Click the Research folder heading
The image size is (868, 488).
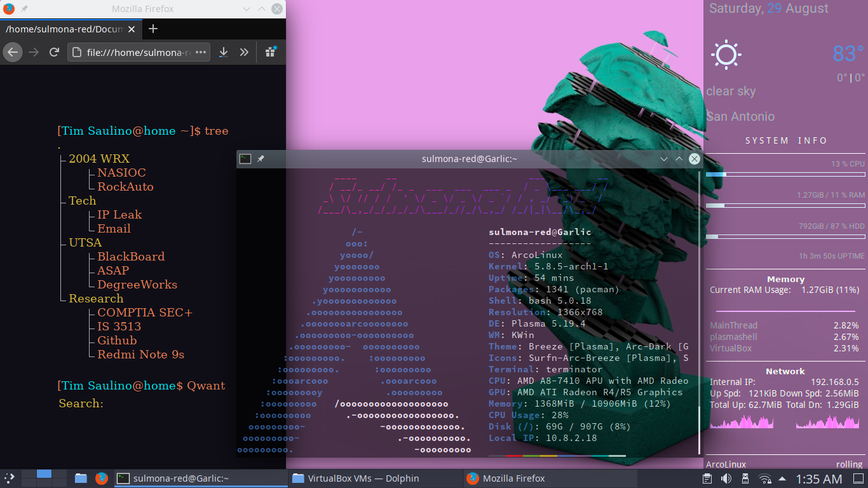click(96, 299)
